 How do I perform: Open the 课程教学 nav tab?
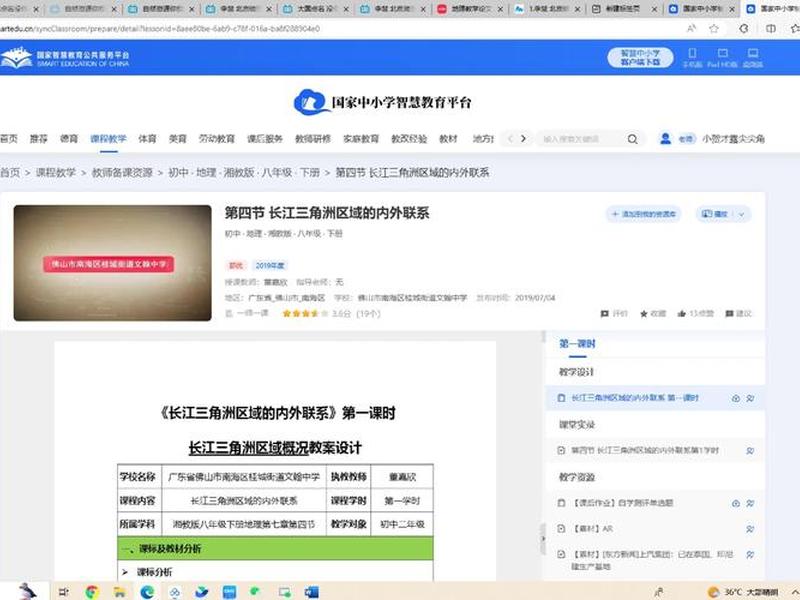click(x=108, y=139)
